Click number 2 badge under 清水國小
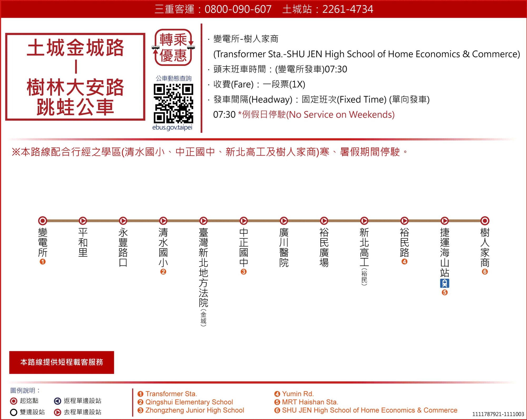The height and width of the screenshot is (420, 527). click(x=163, y=272)
